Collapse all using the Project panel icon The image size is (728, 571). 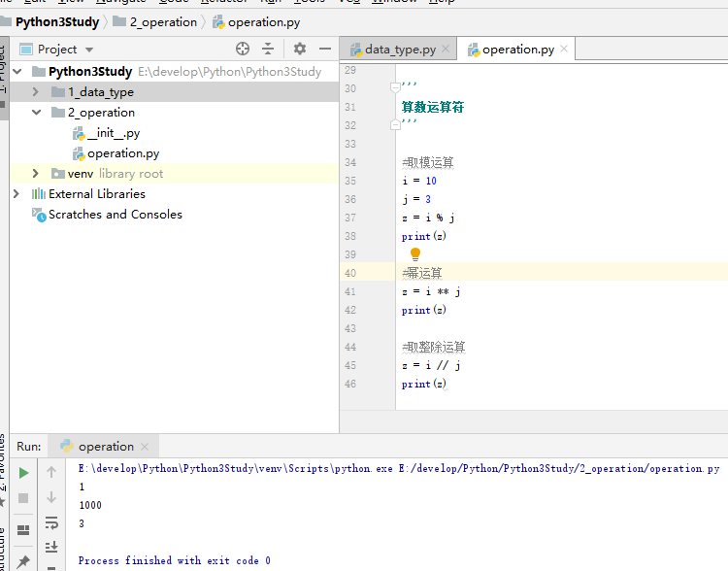click(268, 49)
